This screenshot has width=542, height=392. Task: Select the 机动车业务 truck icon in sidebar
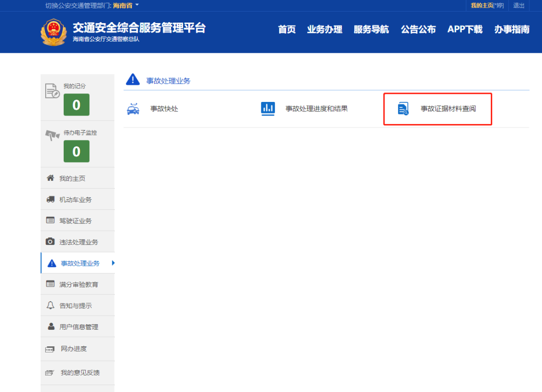pos(50,199)
